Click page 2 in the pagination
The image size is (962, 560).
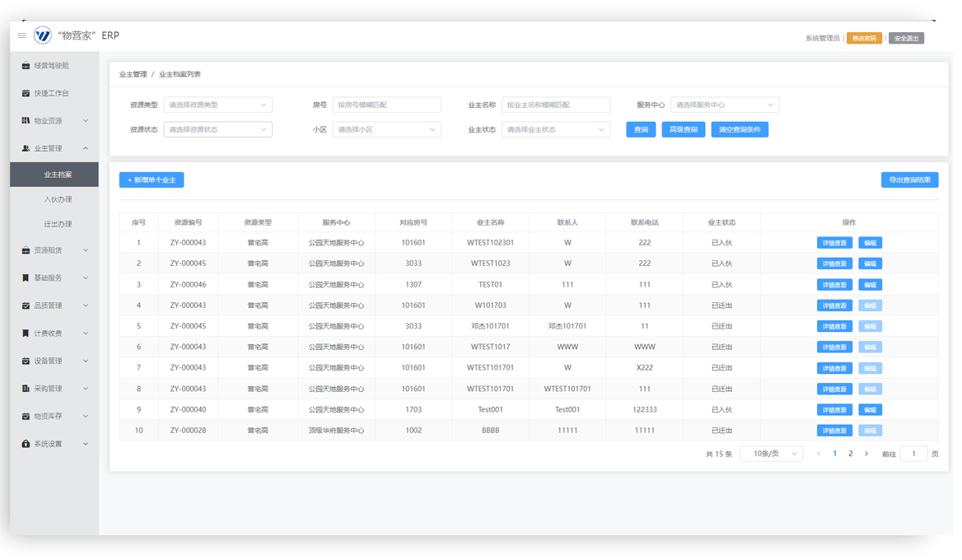click(850, 454)
